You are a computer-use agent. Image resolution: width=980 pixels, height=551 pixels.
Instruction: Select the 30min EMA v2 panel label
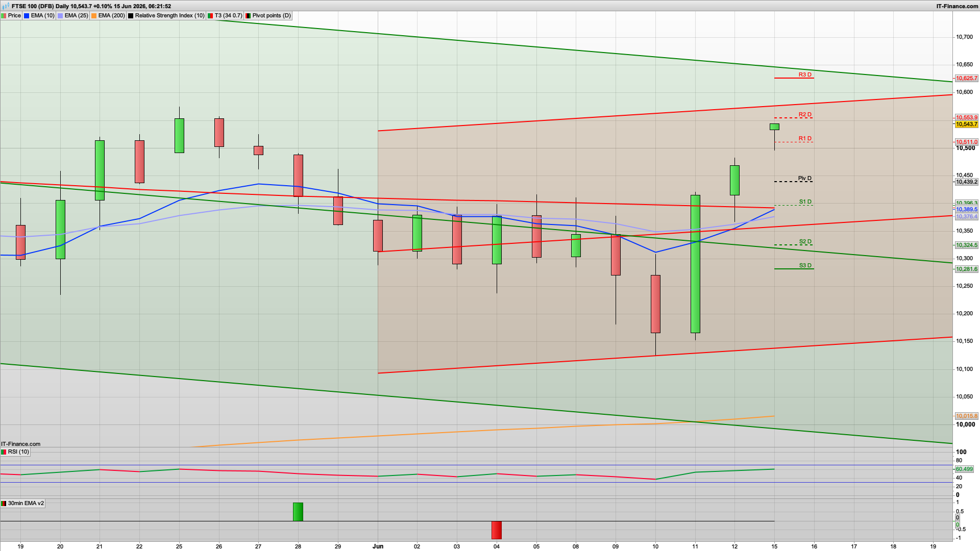tap(26, 504)
